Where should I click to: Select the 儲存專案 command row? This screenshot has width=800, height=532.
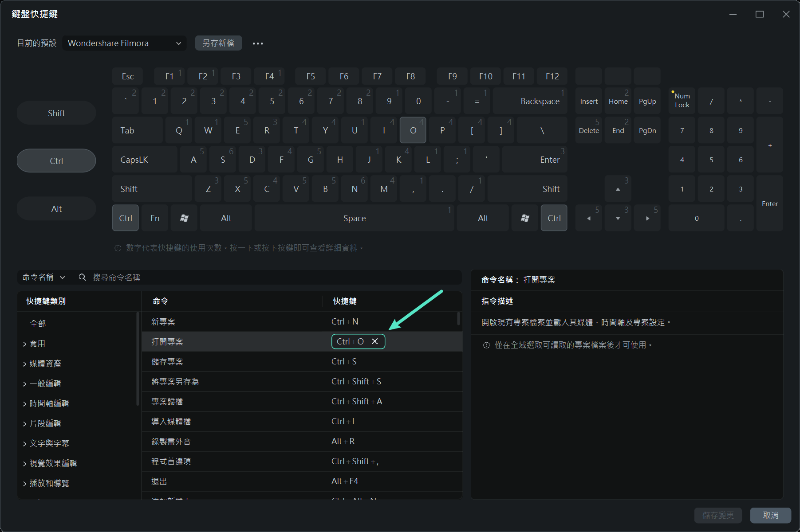tap(302, 362)
